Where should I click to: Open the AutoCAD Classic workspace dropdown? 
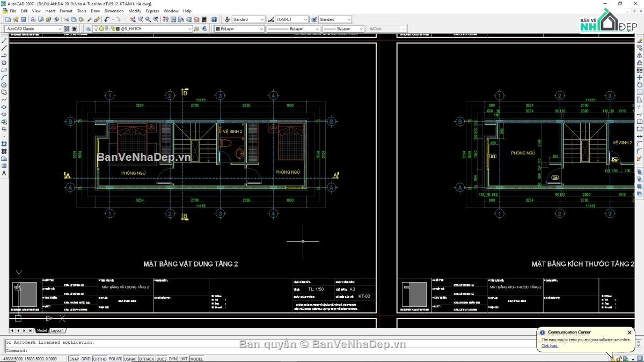click(59, 29)
